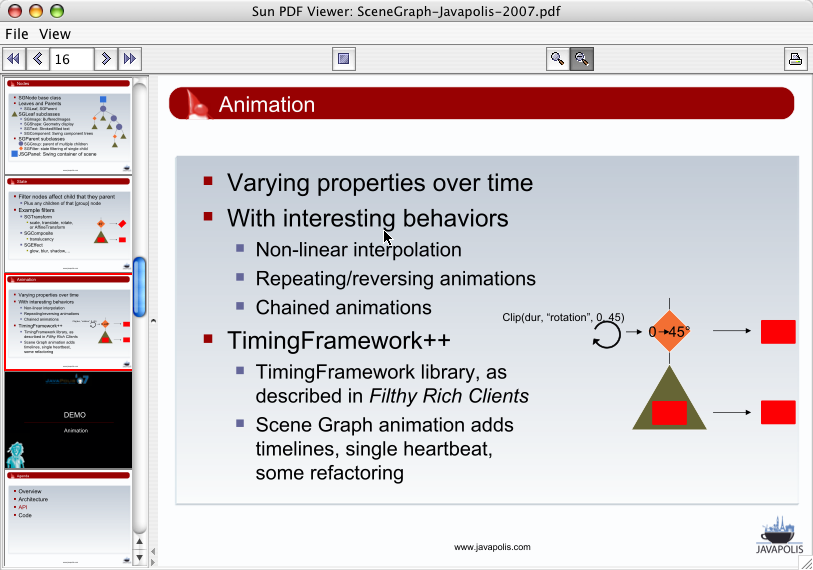Screen dimensions: 813x570
Task: Select the DEMO Animation slide thumbnail
Action: coord(68,419)
